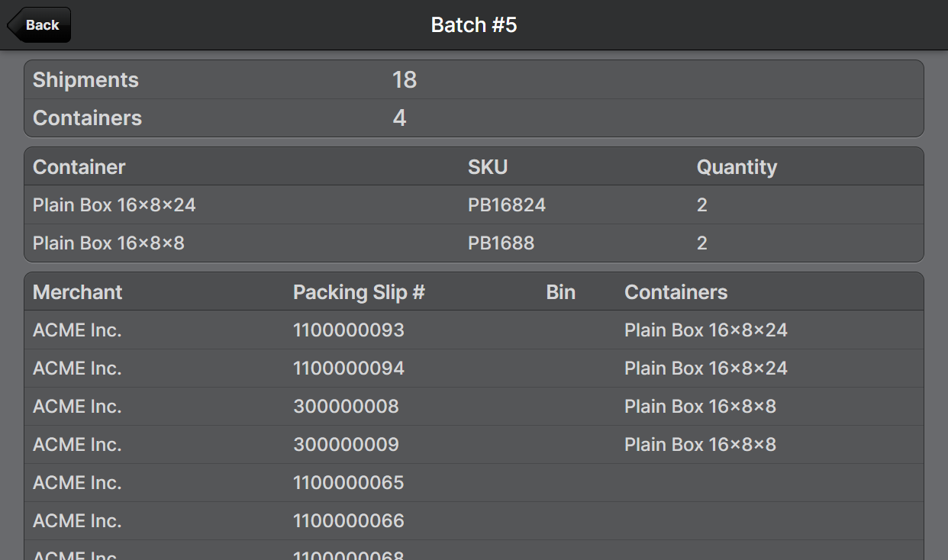
Task: Click the Shipments count row
Action: pos(473,80)
